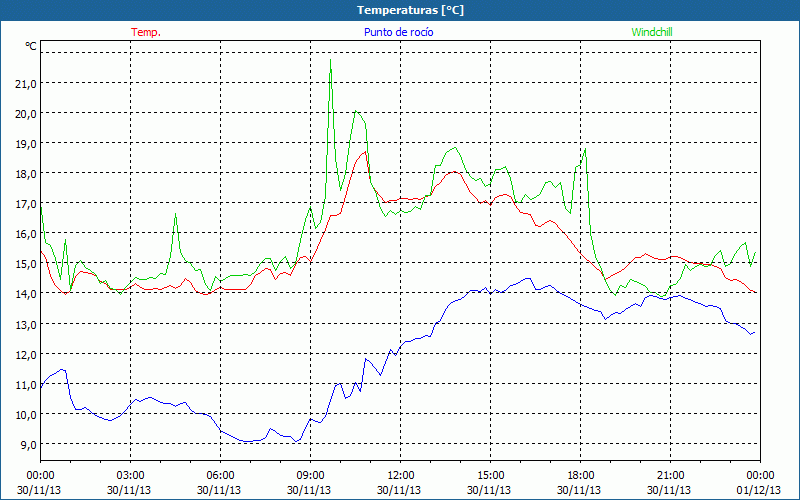This screenshot has height=500, width=800.
Task: Click the 15,0 y-axis value
Action: point(26,264)
